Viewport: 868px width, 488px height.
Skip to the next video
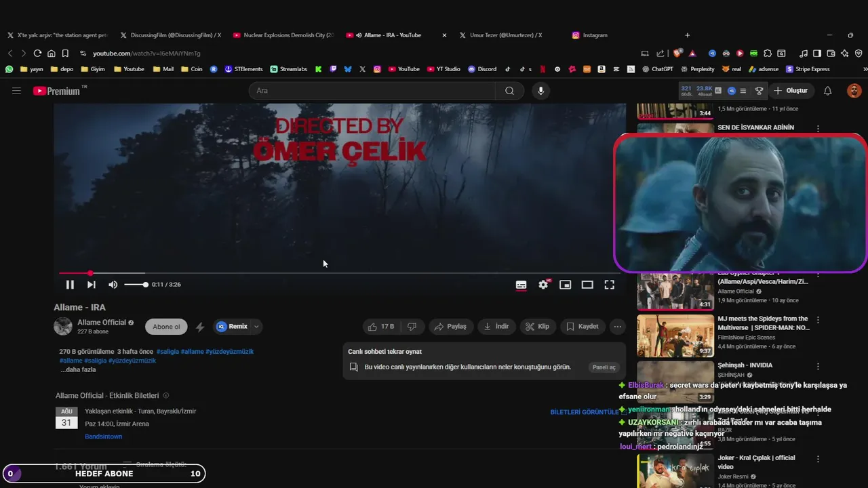pos(92,285)
